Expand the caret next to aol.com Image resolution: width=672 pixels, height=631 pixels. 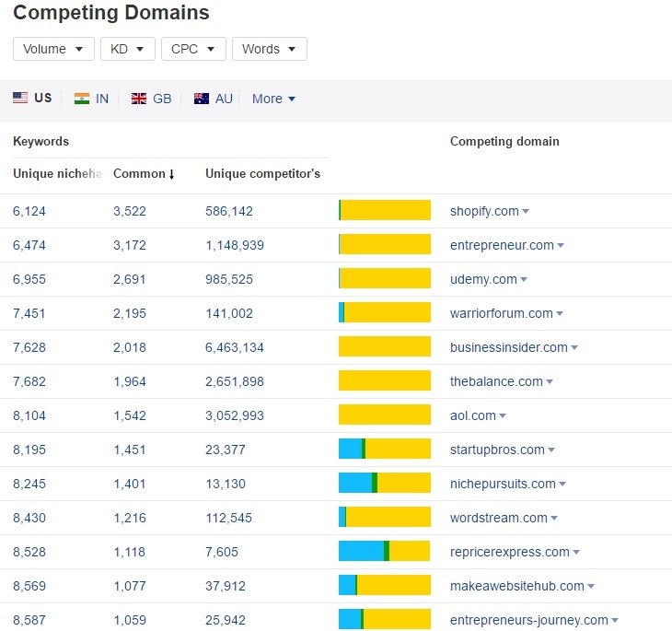click(x=503, y=416)
